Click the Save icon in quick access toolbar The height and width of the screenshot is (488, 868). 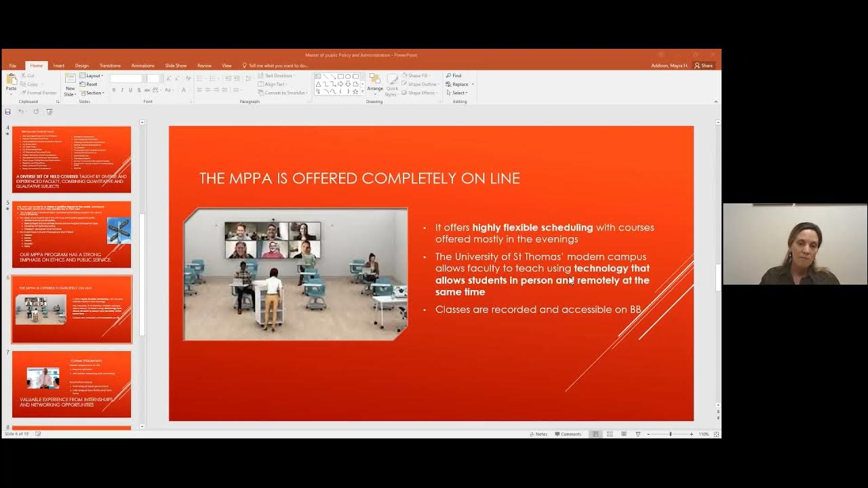tap(7, 112)
